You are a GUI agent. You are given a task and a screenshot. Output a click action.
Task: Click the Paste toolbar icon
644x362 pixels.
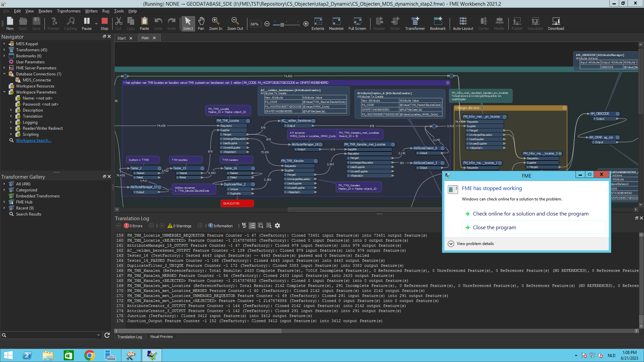[x=144, y=23]
